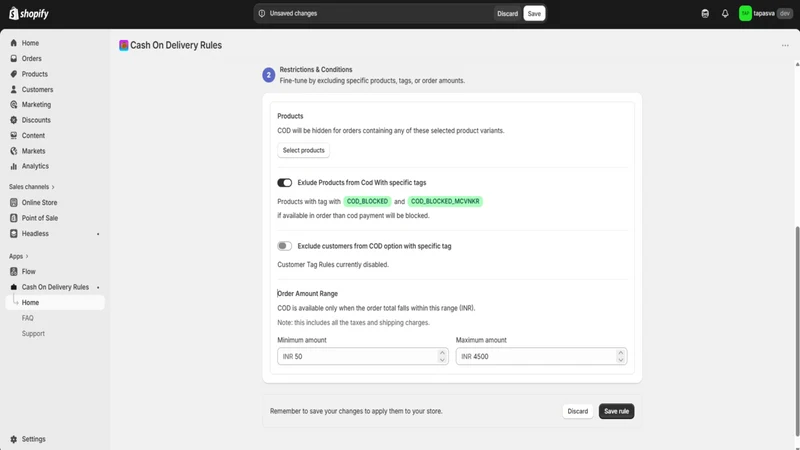Click the Select products button

[304, 151]
